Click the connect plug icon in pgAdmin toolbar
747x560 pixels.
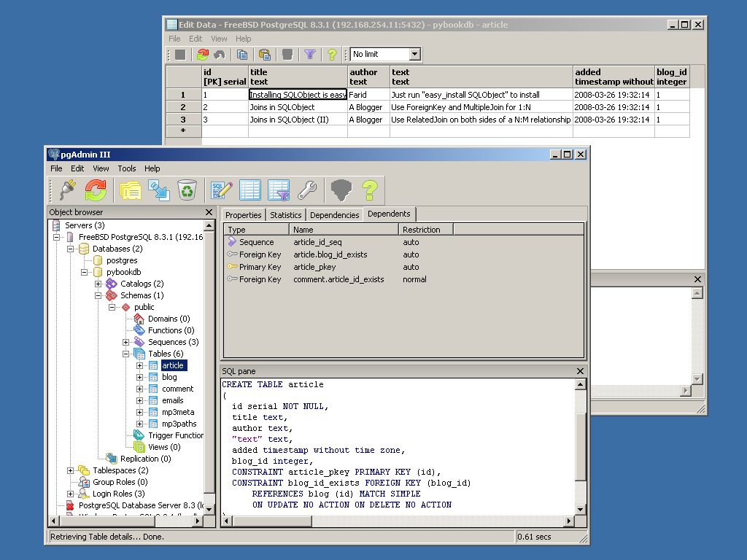68,190
